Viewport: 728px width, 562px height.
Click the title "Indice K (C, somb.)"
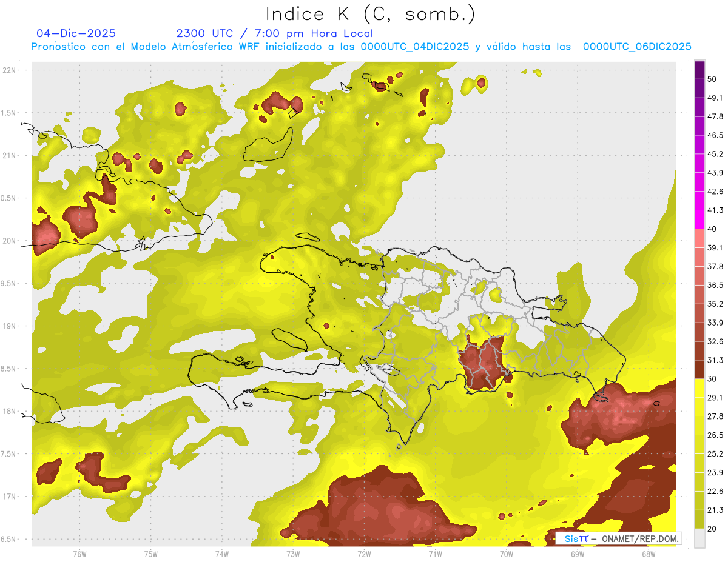tap(370, 14)
